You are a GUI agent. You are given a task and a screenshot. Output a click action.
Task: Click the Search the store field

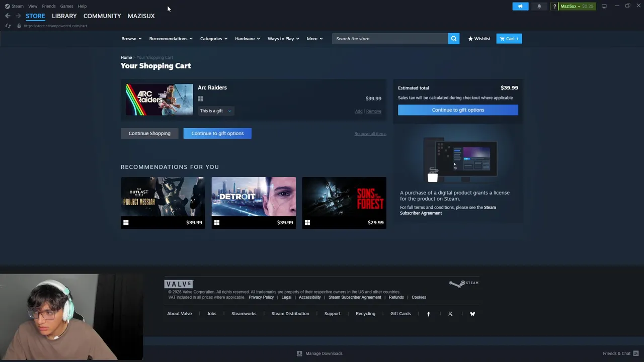pos(390,39)
